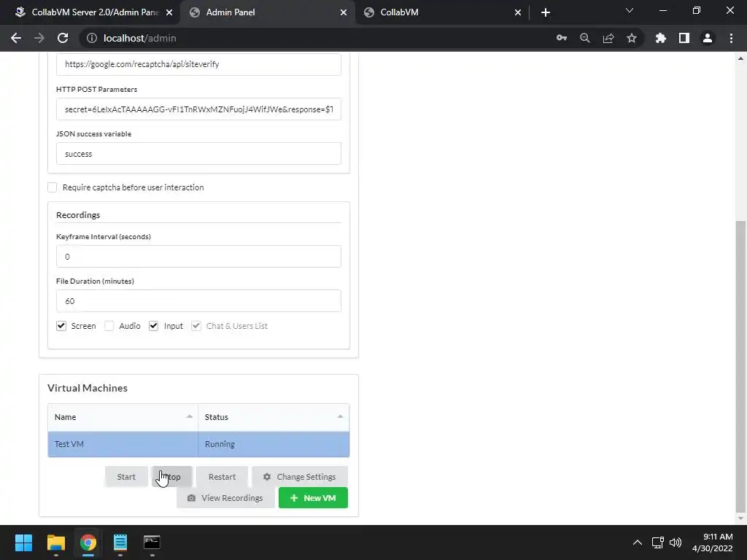View site information icon in address bar

pos(91,38)
